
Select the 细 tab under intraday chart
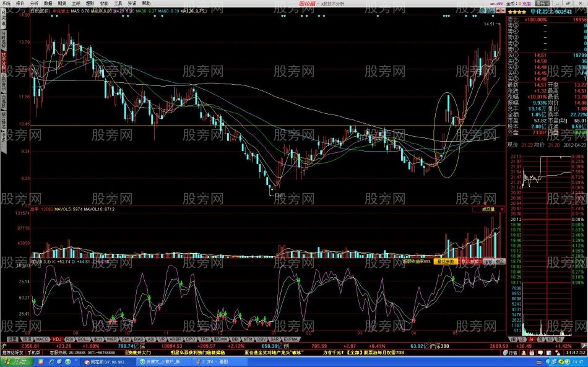[x=513, y=339]
